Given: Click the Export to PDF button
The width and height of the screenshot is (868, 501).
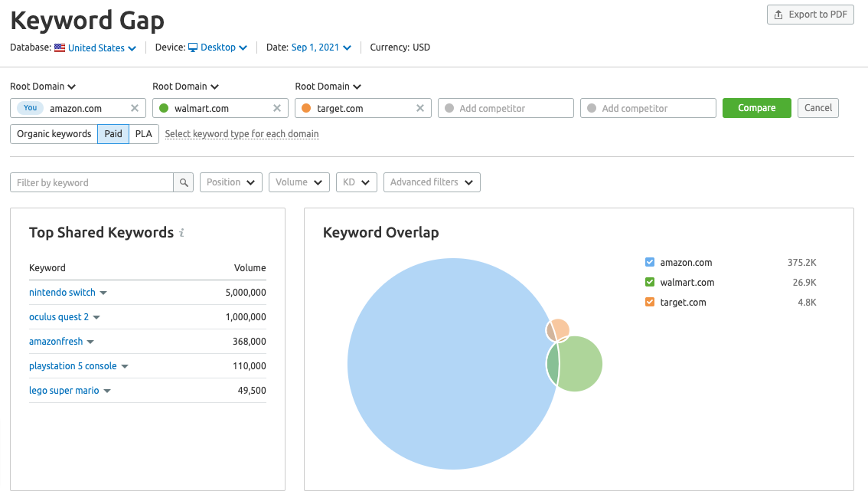Looking at the screenshot, I should tap(810, 15).
